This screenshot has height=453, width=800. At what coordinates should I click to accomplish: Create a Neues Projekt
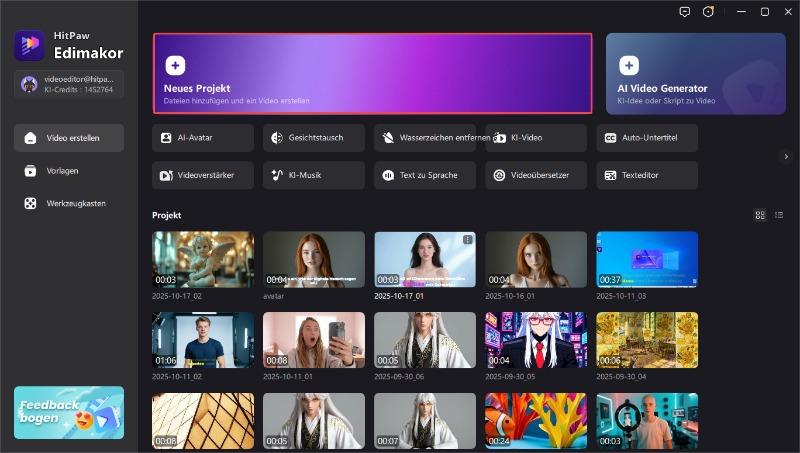click(372, 75)
